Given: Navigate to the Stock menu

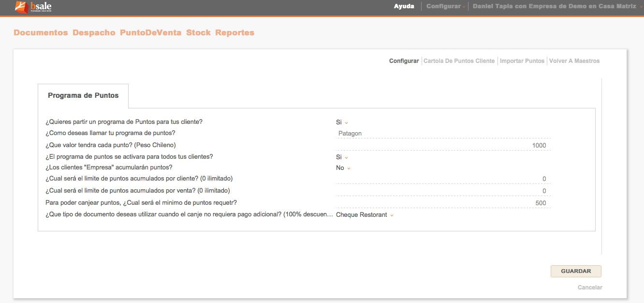Looking at the screenshot, I should [198, 32].
